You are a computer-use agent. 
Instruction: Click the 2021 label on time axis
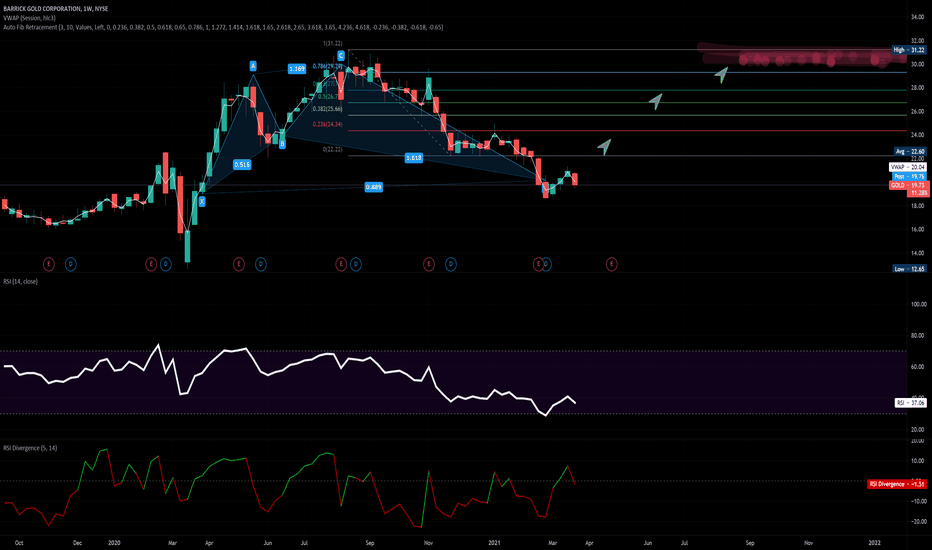(495, 542)
